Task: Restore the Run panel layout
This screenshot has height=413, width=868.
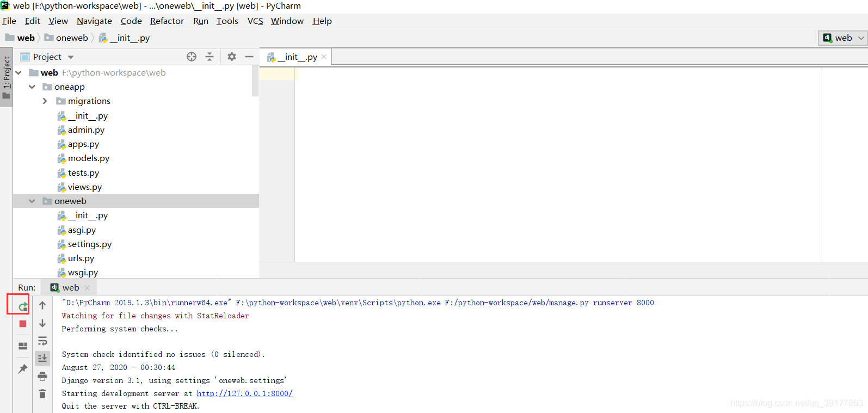Action: [x=23, y=346]
